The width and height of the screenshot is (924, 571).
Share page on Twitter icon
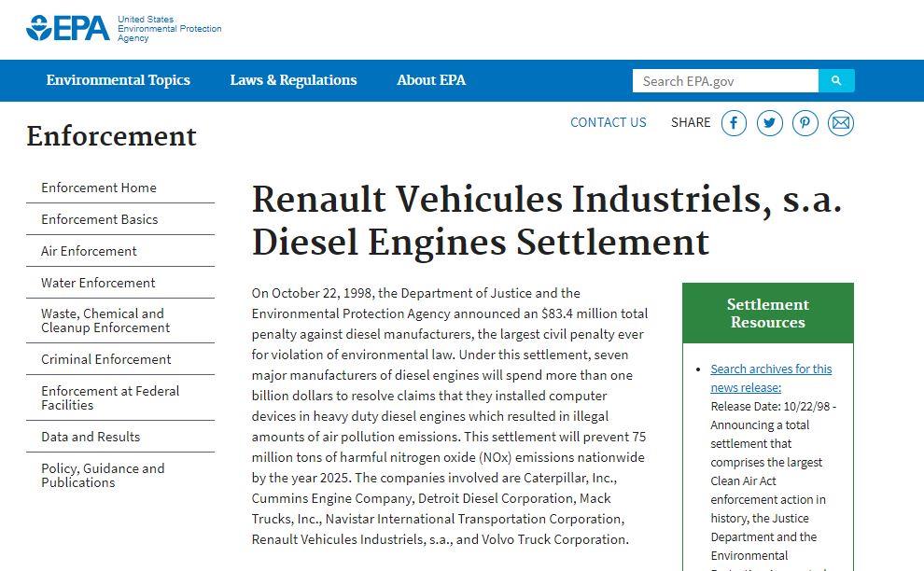[770, 123]
